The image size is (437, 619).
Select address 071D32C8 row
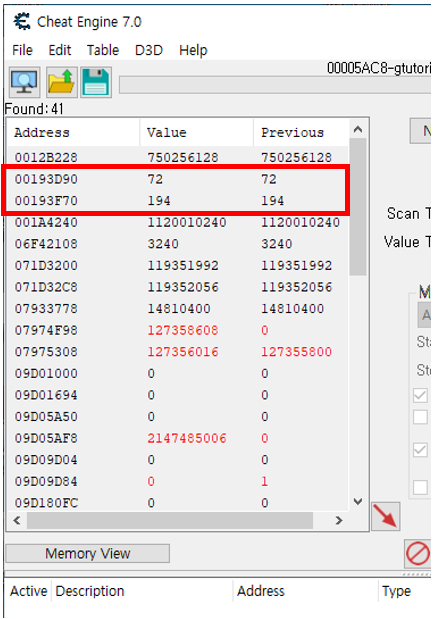pyautogui.click(x=178, y=287)
